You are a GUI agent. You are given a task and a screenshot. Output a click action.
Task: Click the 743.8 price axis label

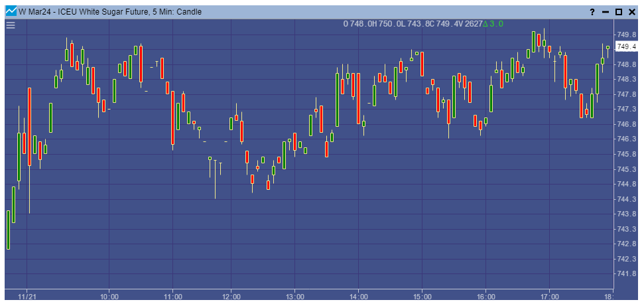626,214
